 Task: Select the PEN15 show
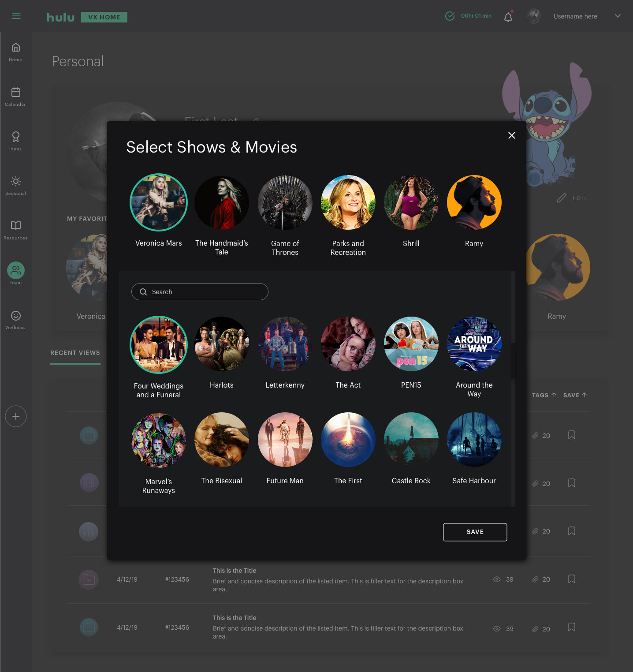[411, 344]
